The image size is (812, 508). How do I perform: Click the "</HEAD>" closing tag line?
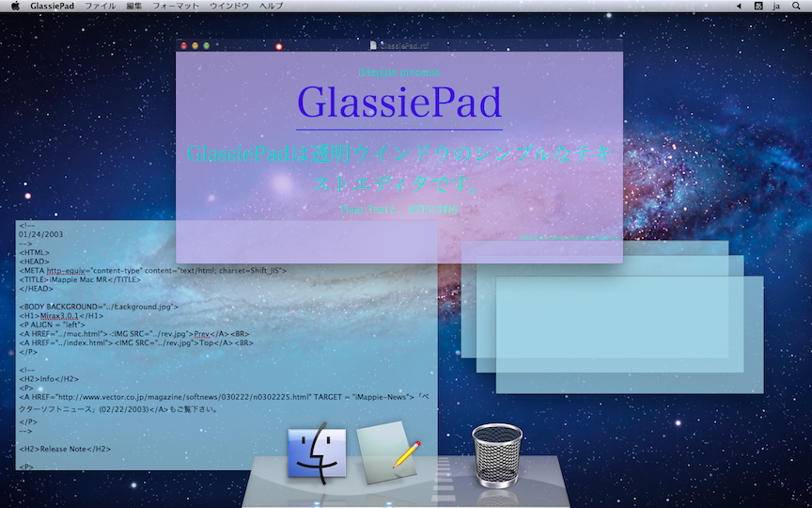click(x=36, y=289)
